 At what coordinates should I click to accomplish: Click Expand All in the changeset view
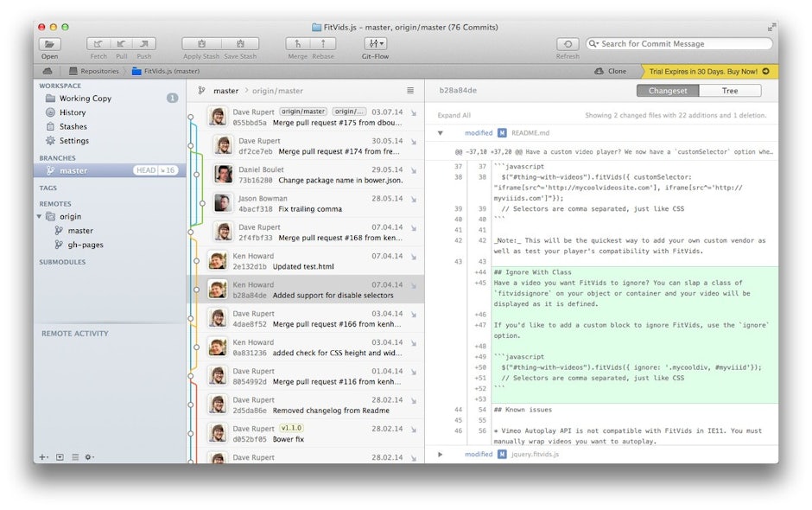(x=454, y=116)
